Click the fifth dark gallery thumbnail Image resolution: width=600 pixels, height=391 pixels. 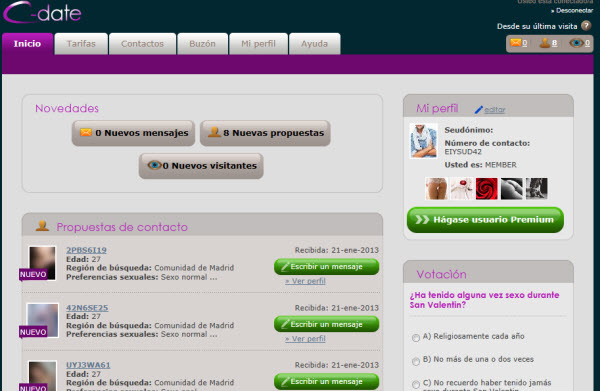click(x=536, y=188)
